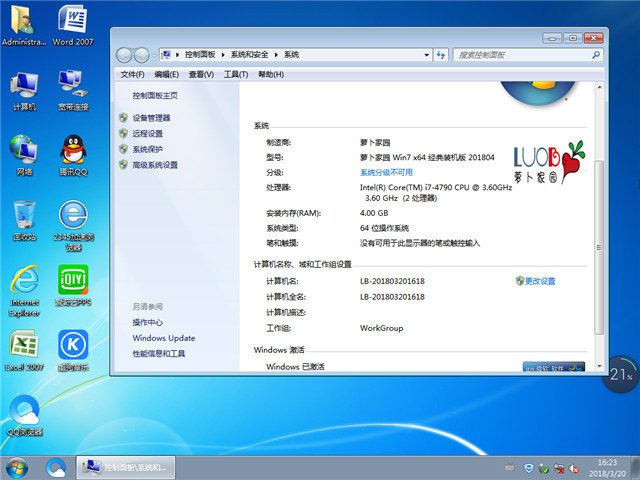640x480 pixels.
Task: Open the 查看(V) menu
Action: (201, 74)
